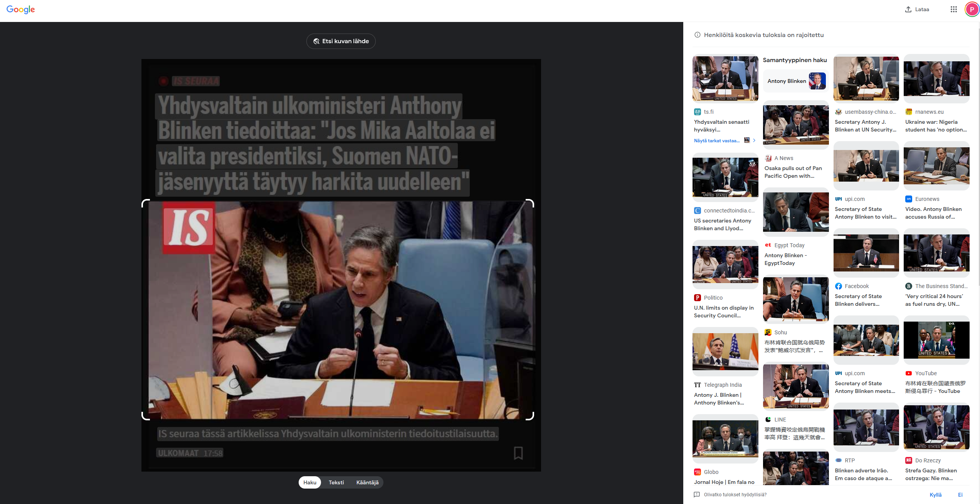Open the YouTube result thumbnail
Image resolution: width=980 pixels, height=504 pixels.
(936, 340)
